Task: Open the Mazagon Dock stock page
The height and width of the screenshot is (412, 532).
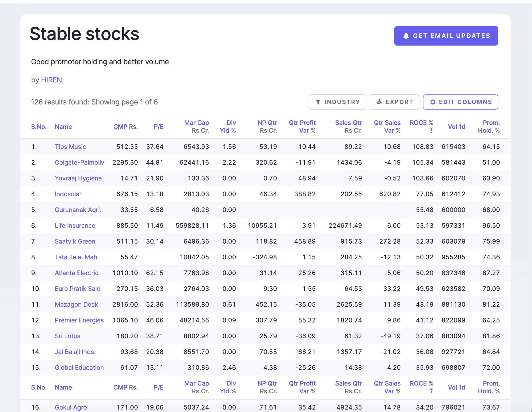Action: pyautogui.click(x=76, y=304)
